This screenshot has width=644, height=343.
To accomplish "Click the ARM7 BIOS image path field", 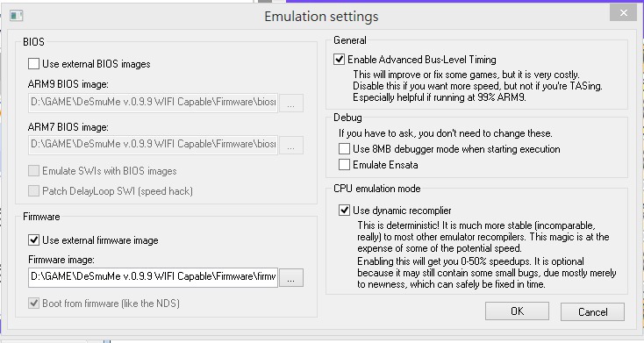I will point(154,145).
